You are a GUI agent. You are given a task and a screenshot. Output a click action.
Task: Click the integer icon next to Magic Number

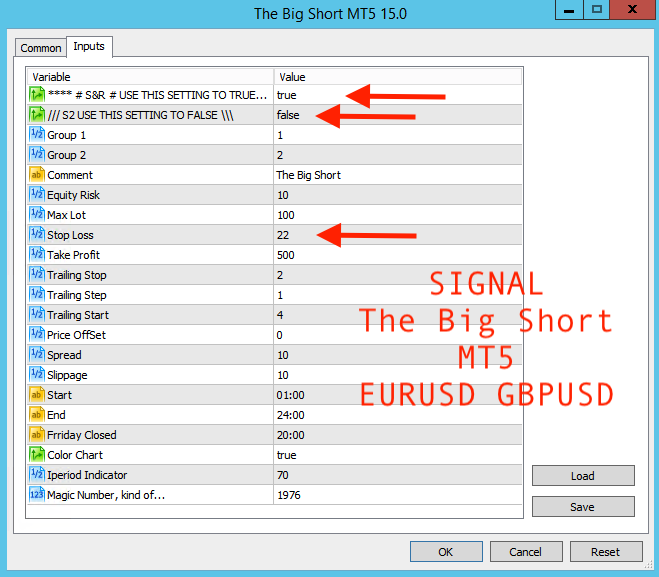click(37, 494)
